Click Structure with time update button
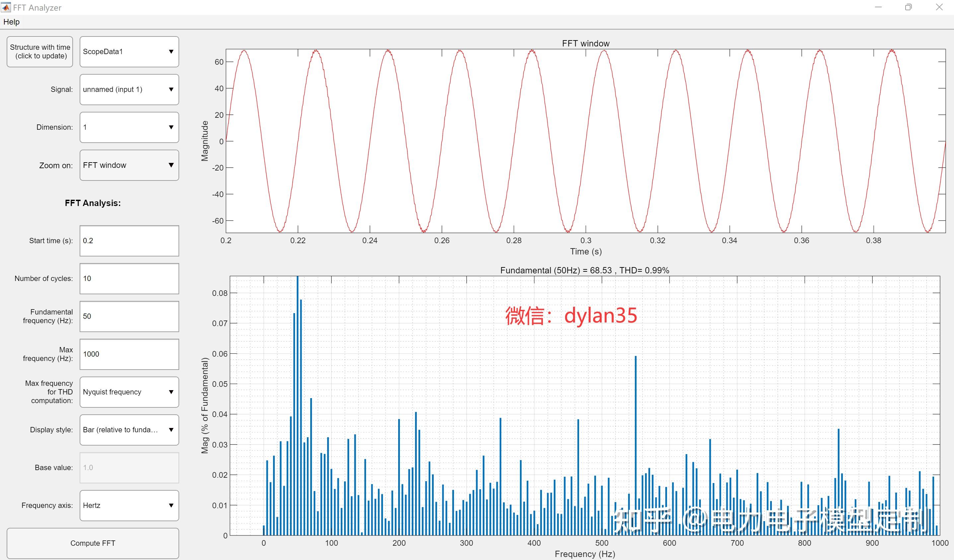The image size is (954, 560). [x=40, y=52]
